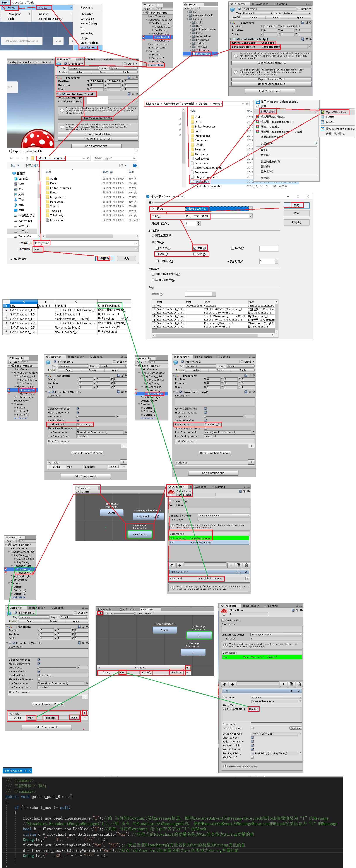Click the duplicate command icon in Commands panel
The image size is (356, 868).
[238, 565]
